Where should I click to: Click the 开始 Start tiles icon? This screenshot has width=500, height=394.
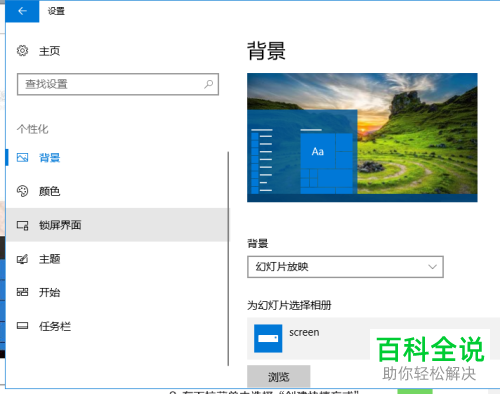pyautogui.click(x=22, y=292)
